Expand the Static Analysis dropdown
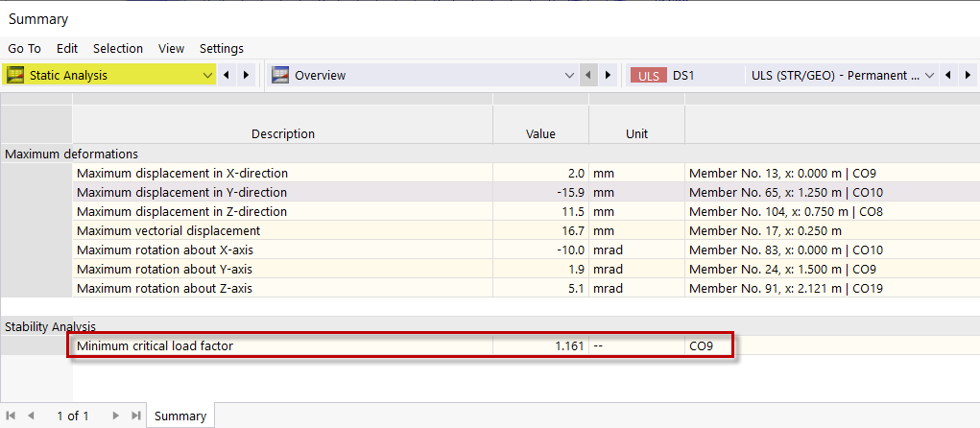The height and width of the screenshot is (428, 980). click(209, 75)
